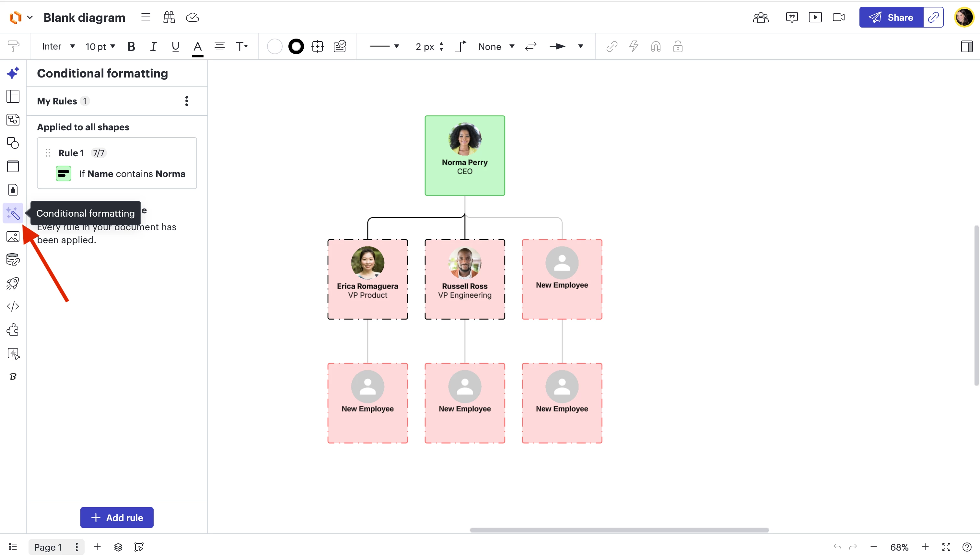Toggle underline text formatting
The width and height of the screenshot is (980, 560).
click(x=175, y=47)
